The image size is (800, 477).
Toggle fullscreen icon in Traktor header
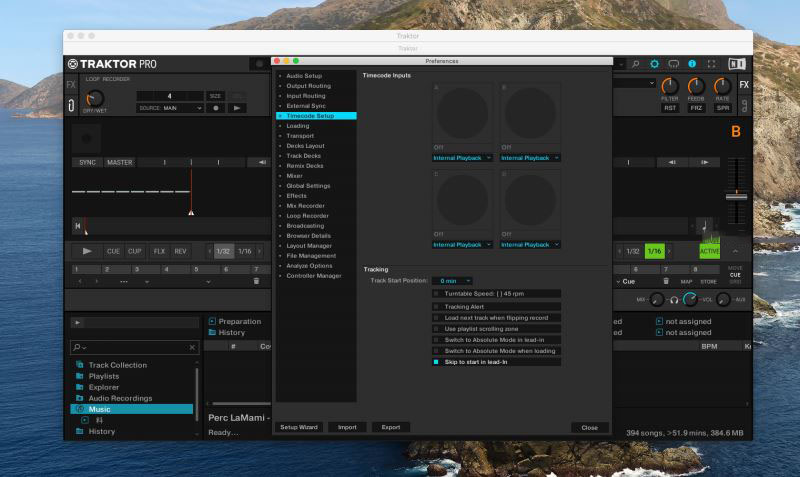pos(711,64)
